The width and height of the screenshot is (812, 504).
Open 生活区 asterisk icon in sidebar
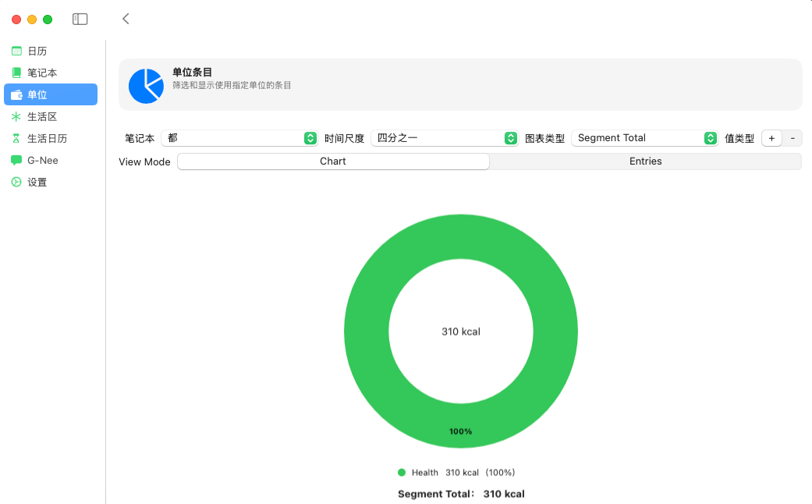(x=16, y=116)
